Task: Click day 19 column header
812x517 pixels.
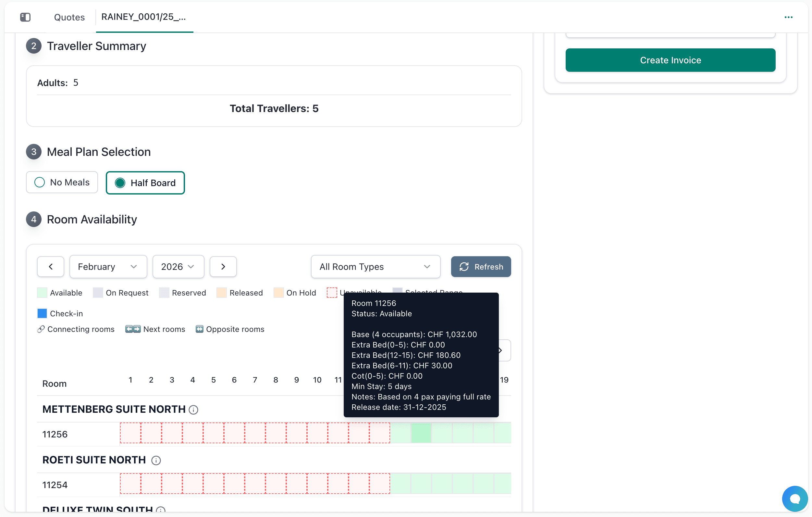Action: (504, 380)
